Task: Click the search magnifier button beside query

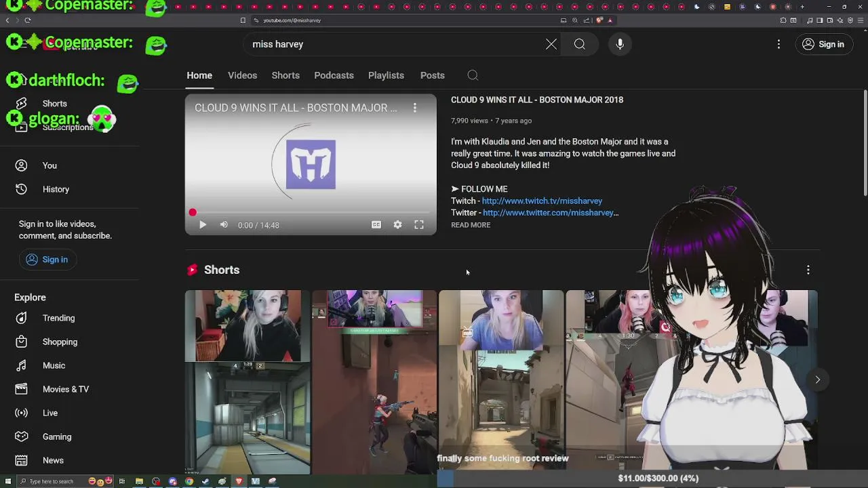Action: tap(580, 44)
